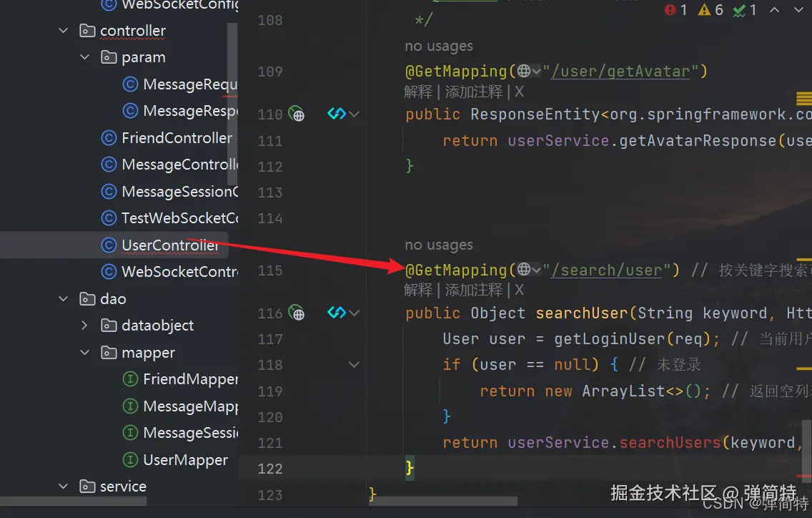Open URL globe dropdown for /search/user

coord(529,269)
